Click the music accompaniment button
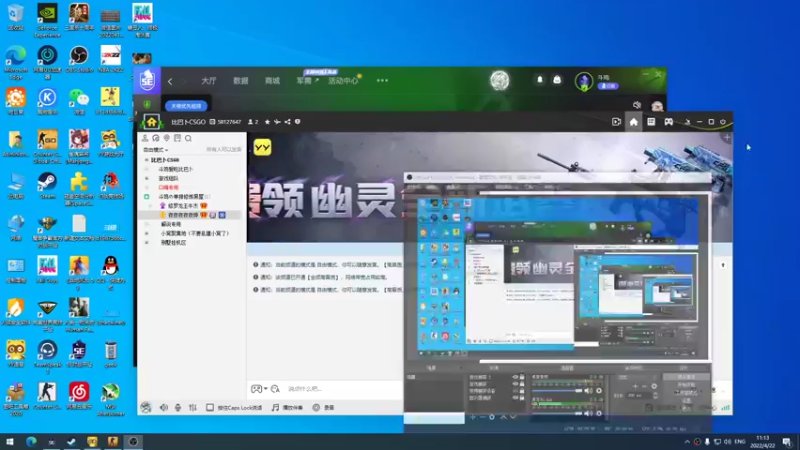This screenshot has height=450, width=800. [x=287, y=407]
